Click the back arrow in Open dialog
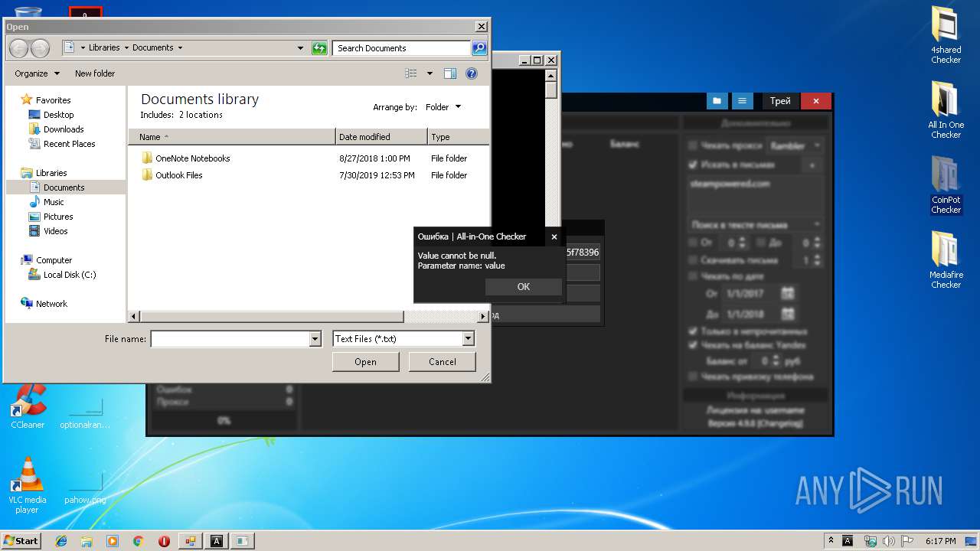The width and height of the screenshot is (980, 551). (x=18, y=48)
